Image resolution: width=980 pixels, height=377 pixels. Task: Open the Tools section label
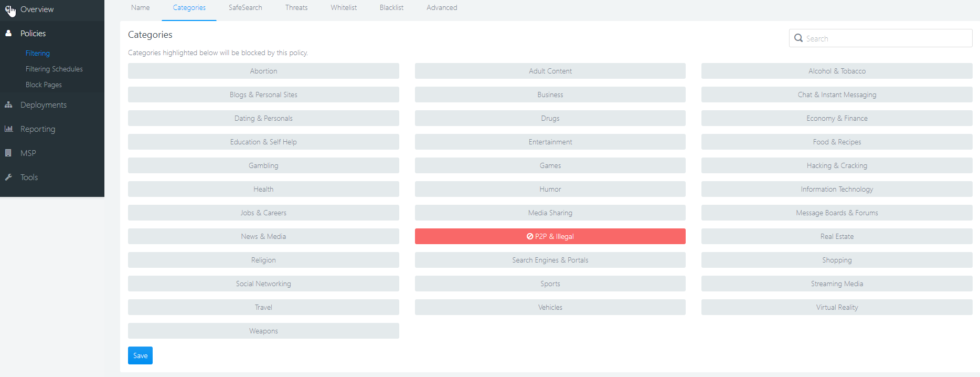(x=29, y=177)
